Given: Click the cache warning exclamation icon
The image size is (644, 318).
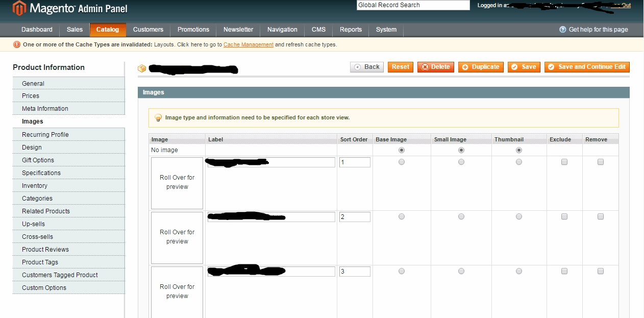Looking at the screenshot, I should pyautogui.click(x=17, y=45).
